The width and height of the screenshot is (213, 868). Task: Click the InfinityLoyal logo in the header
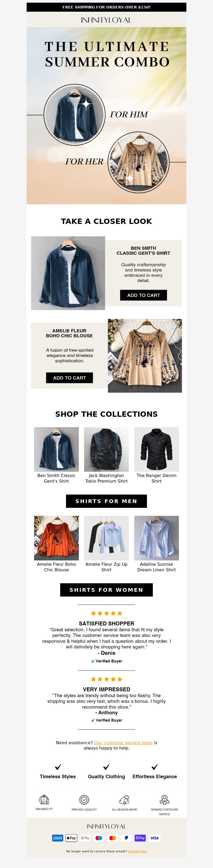(106, 20)
